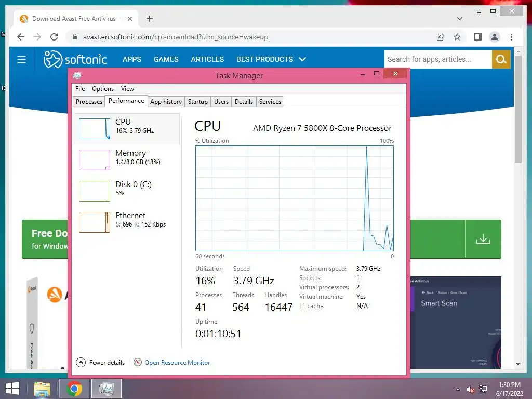Click the Chrome address bar URL
The image size is (532, 399).
point(176,37)
